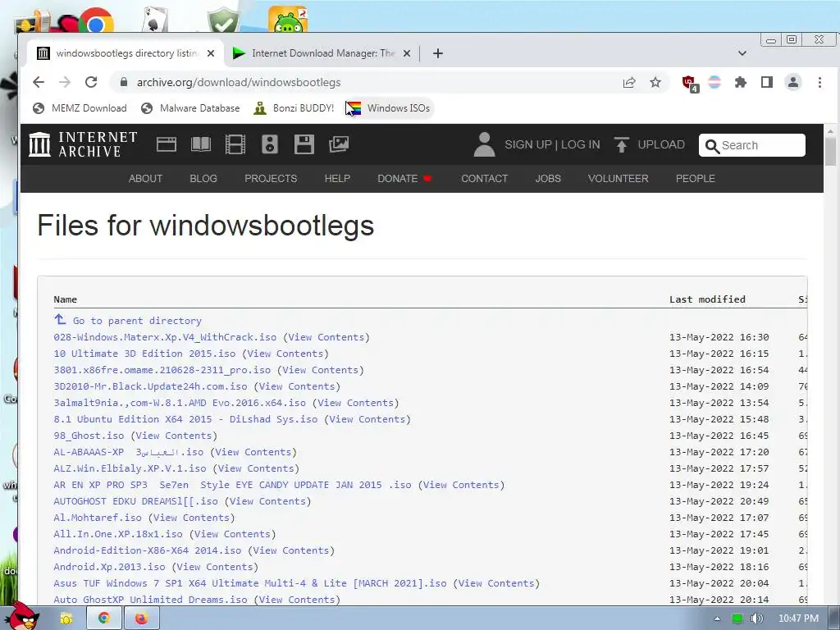Click the volume speaker tray icon
840x630 pixels.
pos(757,619)
